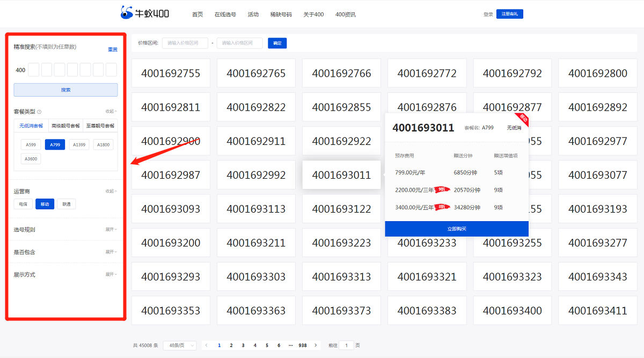This screenshot has width=644, height=358.
Task: Select the A599 package option
Action: click(31, 144)
